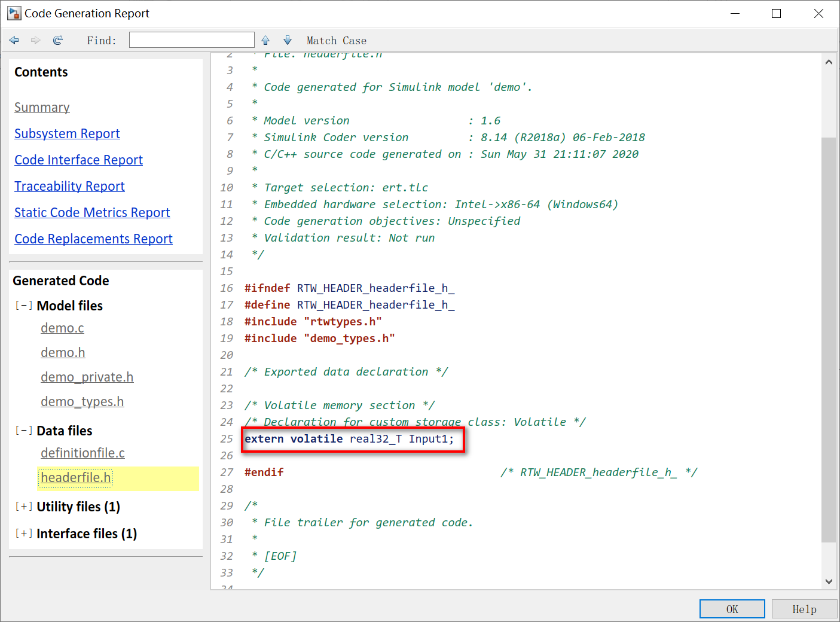The image size is (840, 622).
Task: View the demo.h header file
Action: coord(63,353)
